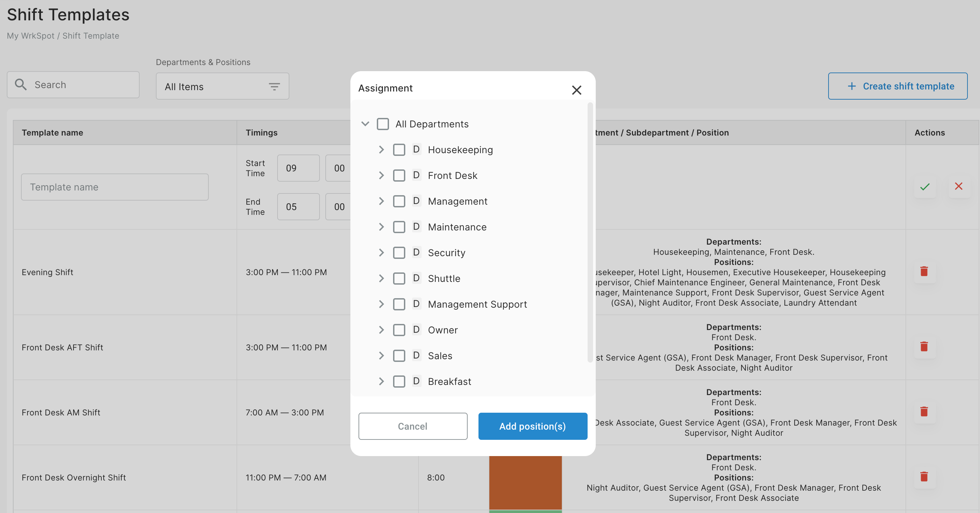Enable the Security department checkbox
980x513 pixels.
click(399, 253)
